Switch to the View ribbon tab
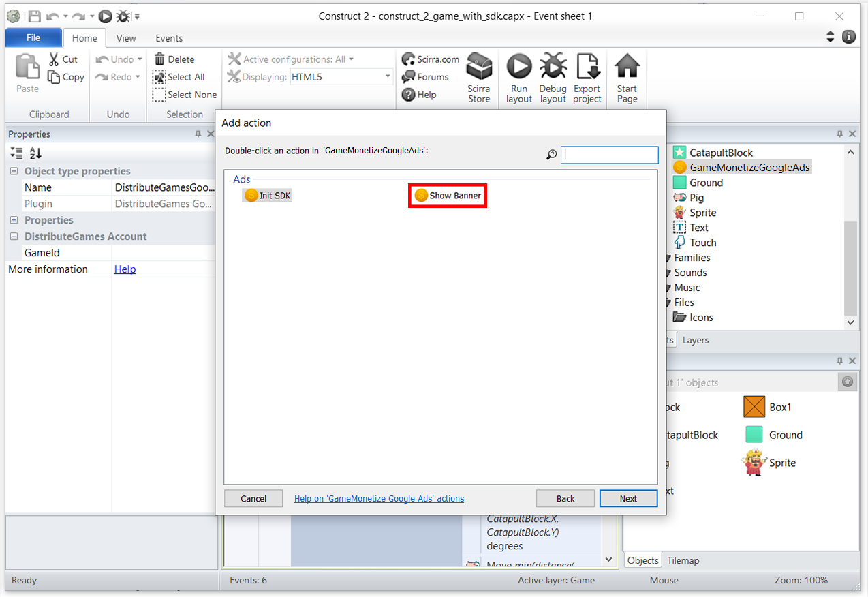 click(x=125, y=38)
